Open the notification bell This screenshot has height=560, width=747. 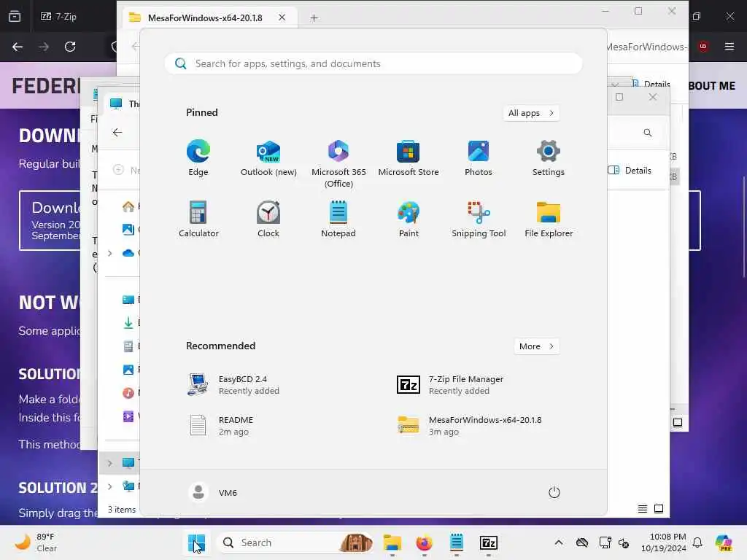click(x=697, y=542)
